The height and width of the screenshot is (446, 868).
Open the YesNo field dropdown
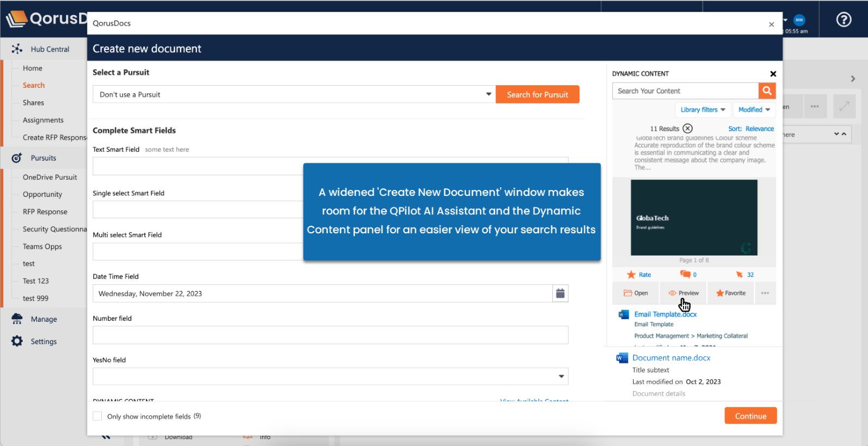[330, 377]
